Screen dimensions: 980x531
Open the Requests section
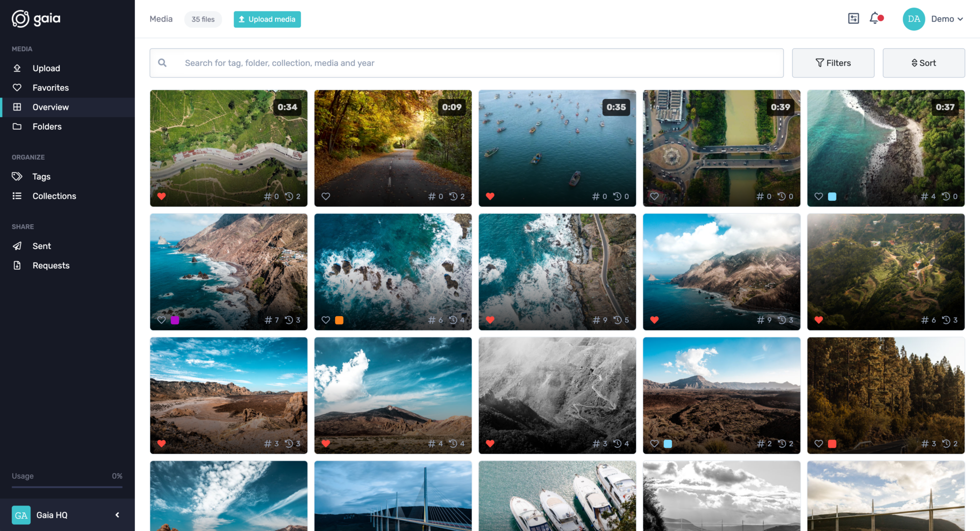coord(51,265)
